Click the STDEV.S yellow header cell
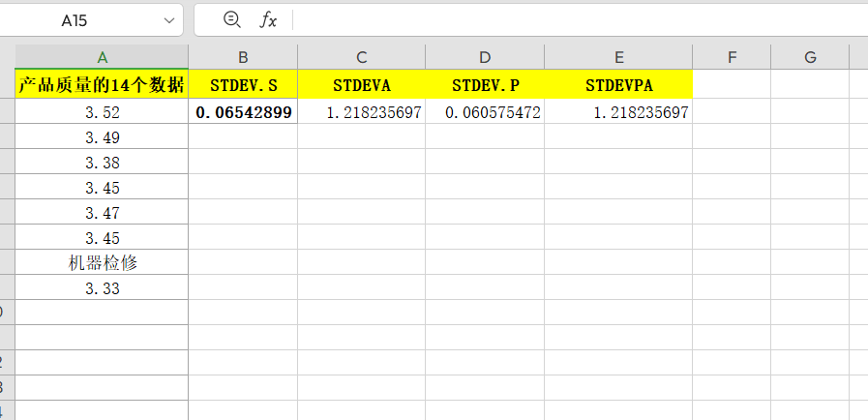 pyautogui.click(x=243, y=85)
